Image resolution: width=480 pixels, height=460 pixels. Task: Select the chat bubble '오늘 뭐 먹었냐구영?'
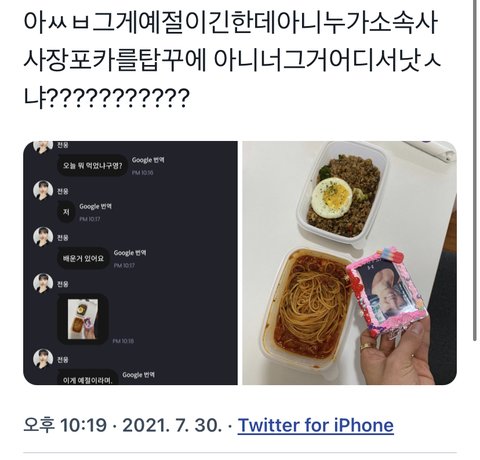point(92,165)
